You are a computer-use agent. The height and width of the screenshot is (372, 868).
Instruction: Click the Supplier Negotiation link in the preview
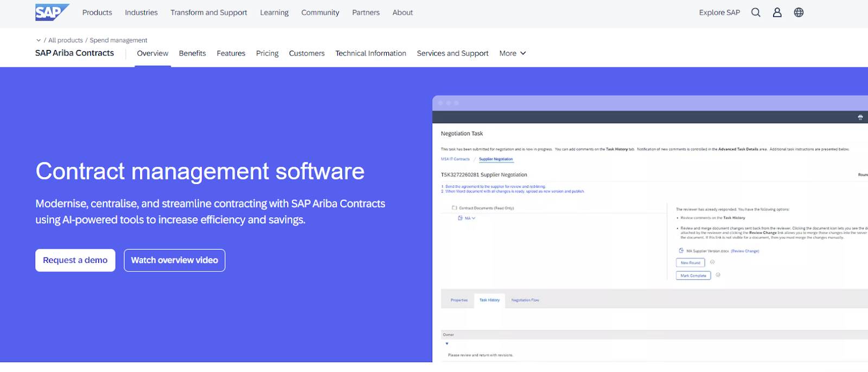(x=496, y=159)
